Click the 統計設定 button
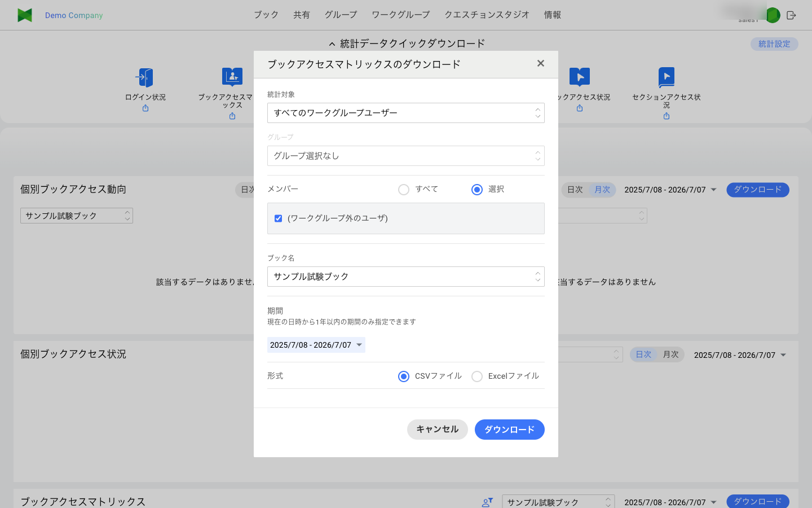This screenshot has height=508, width=812. tap(774, 44)
